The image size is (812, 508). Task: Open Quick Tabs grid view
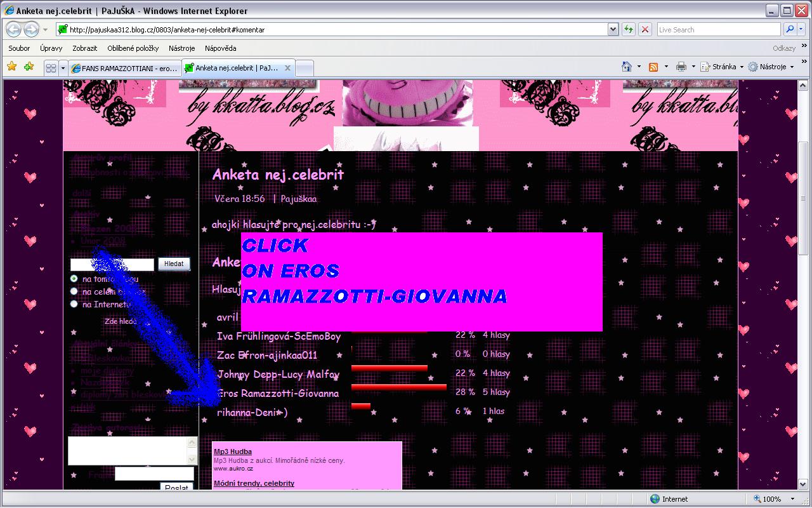coord(51,68)
